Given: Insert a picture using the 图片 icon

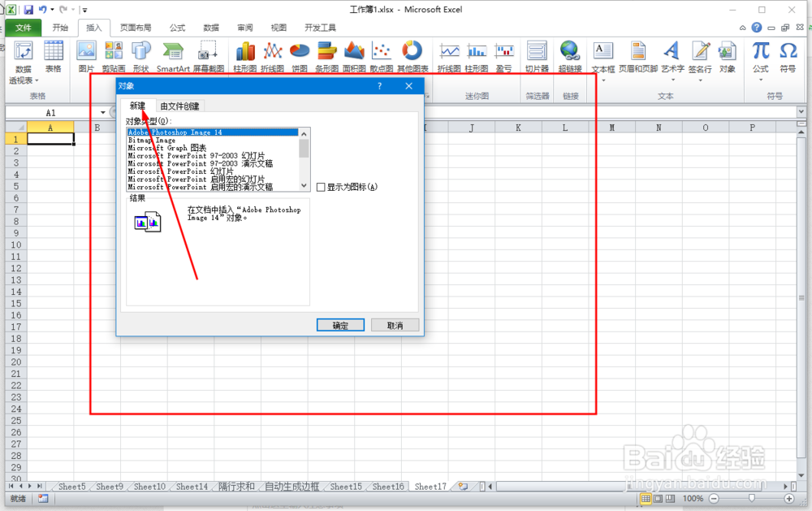Looking at the screenshot, I should pyautogui.click(x=87, y=57).
